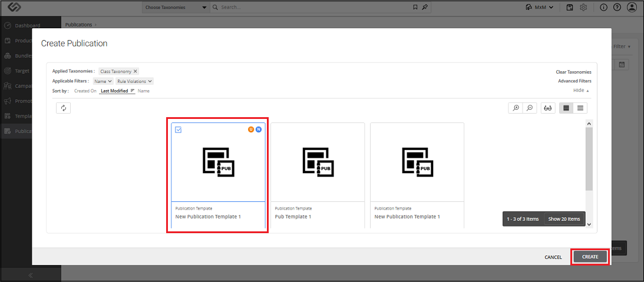
Task: Click the Promotions megaphone sidebar icon
Action: (8, 101)
